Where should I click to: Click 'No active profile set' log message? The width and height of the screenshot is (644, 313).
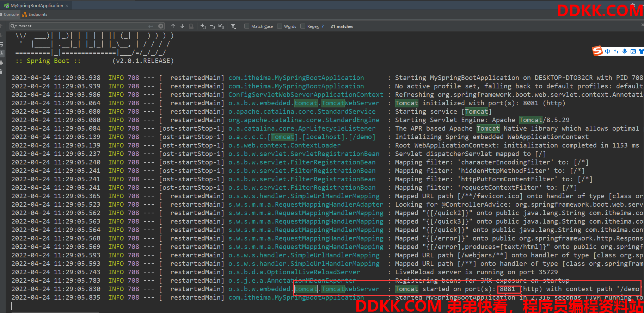[x=519, y=86]
